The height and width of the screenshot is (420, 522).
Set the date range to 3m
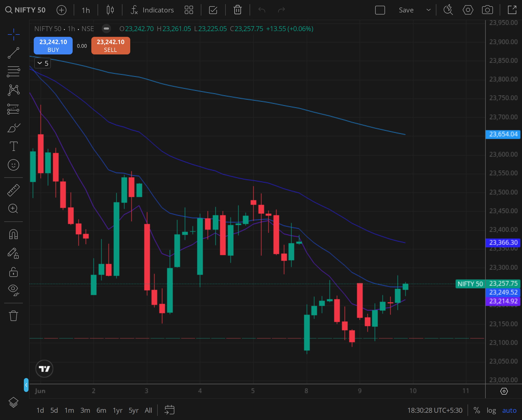click(85, 410)
